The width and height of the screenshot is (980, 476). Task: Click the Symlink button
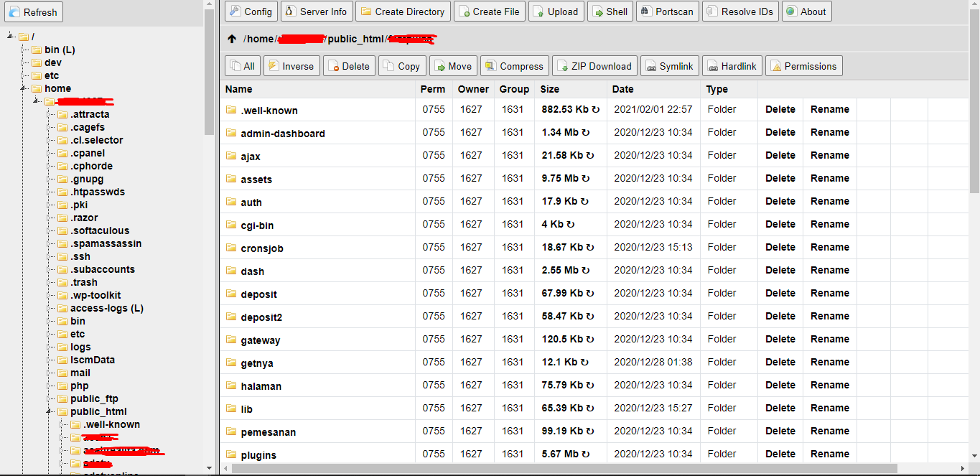670,66
